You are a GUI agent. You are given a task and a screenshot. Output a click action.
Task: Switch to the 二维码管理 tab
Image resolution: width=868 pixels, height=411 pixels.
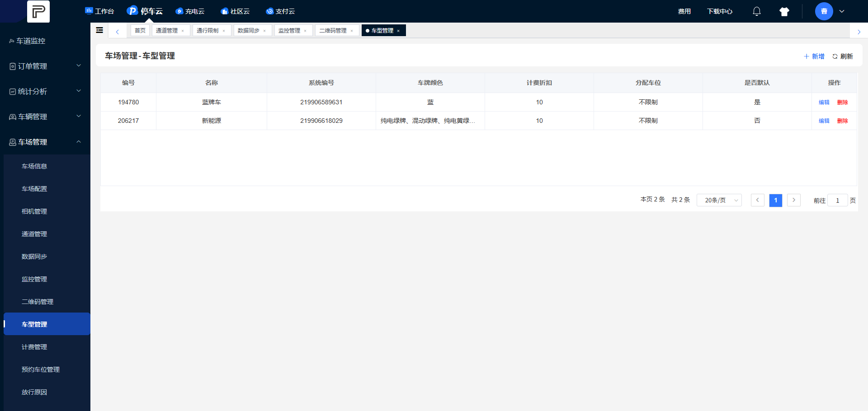tap(333, 30)
